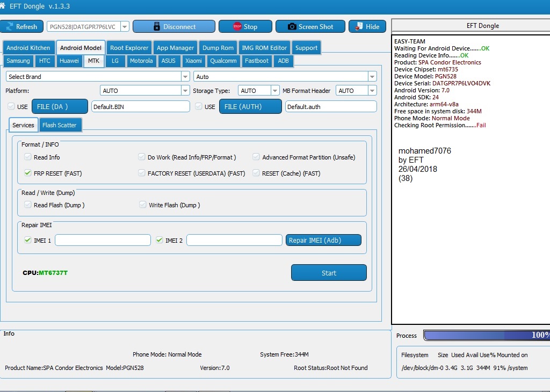The width and height of the screenshot is (550, 392).
Task: Enable RESET (Cache) (FAST) checkbox
Action: 256,172
